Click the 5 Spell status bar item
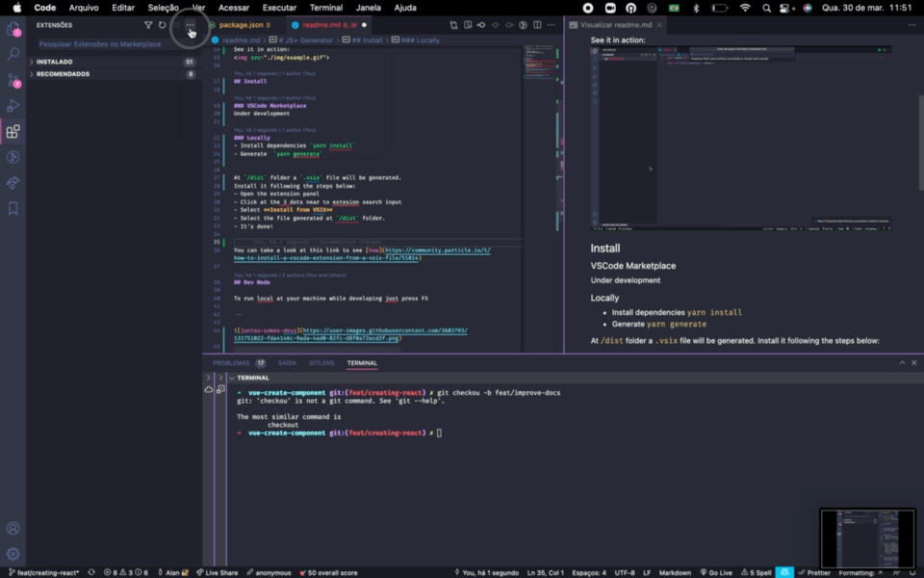The image size is (924, 578). [757, 572]
